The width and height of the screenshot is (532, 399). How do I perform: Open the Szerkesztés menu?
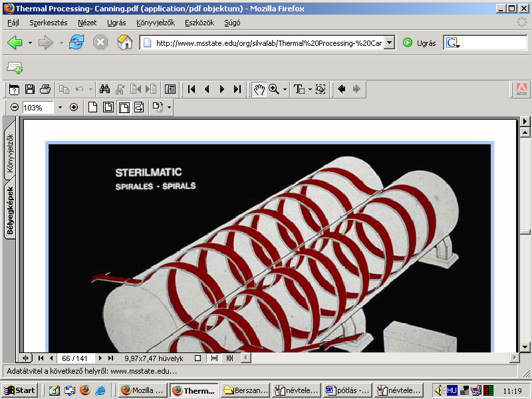(x=48, y=23)
